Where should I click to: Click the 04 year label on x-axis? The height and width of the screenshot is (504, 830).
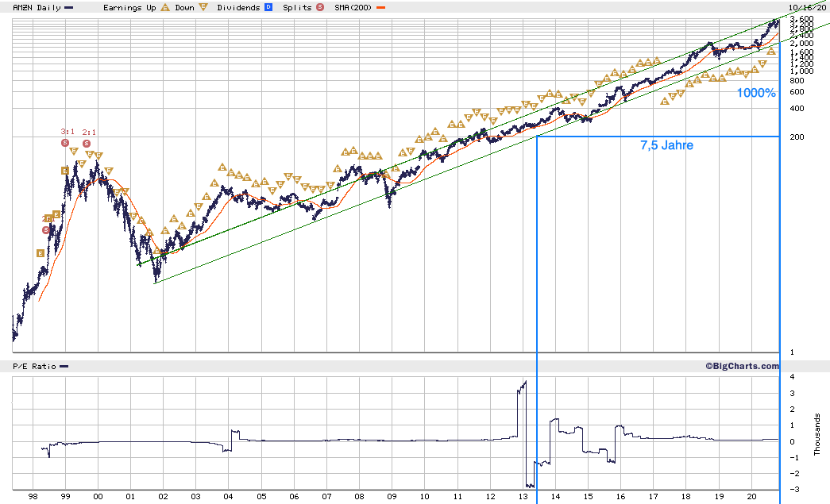pos(228,497)
